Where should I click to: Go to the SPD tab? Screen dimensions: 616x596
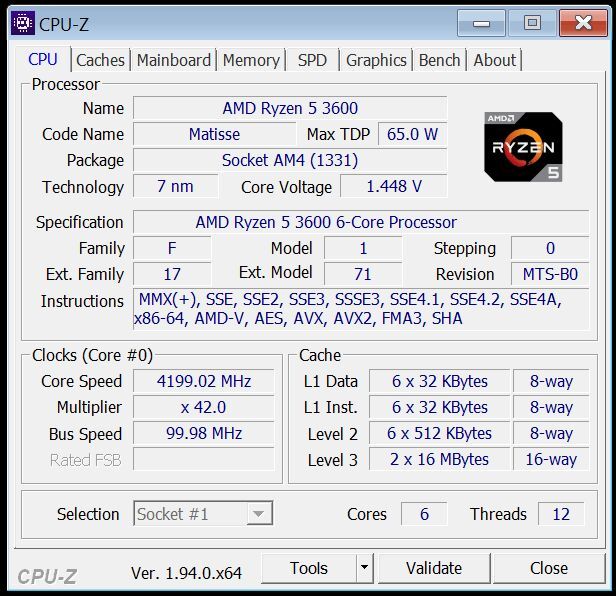click(x=312, y=60)
